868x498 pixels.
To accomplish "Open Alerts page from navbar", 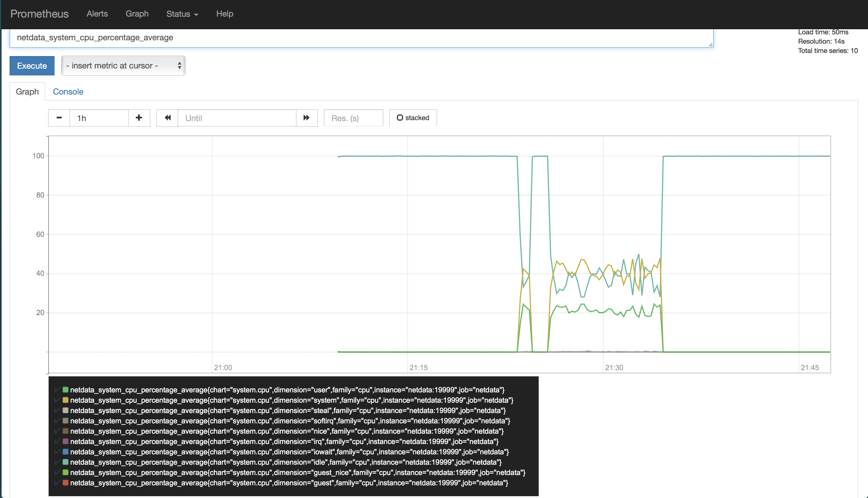I will [97, 14].
